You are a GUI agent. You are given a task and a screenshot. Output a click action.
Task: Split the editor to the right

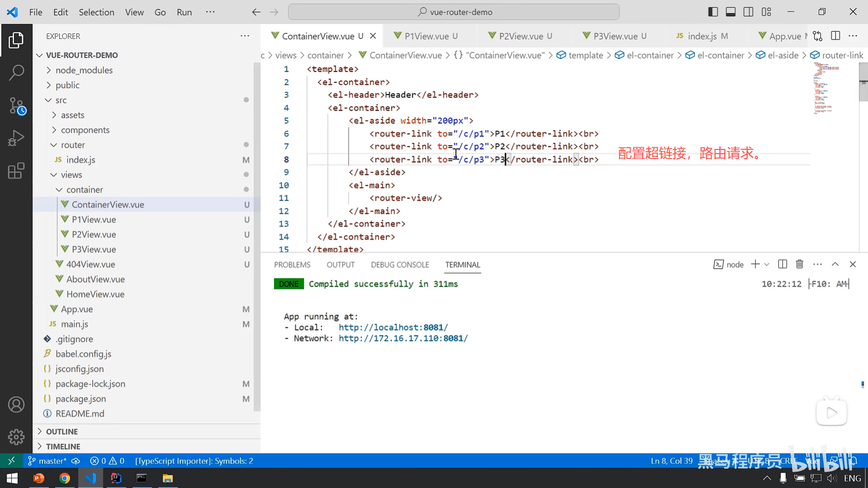click(835, 36)
